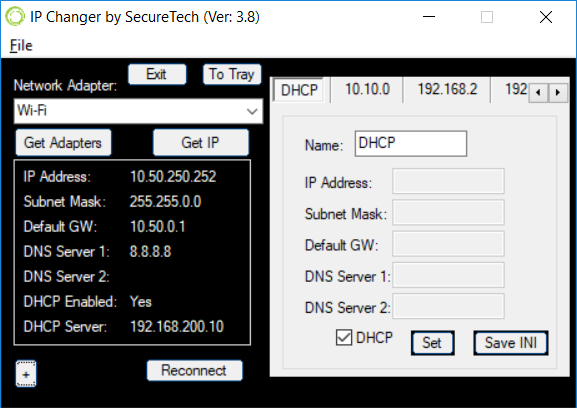The image size is (577, 408).
Task: Minimize the IP Changer window
Action: point(429,17)
